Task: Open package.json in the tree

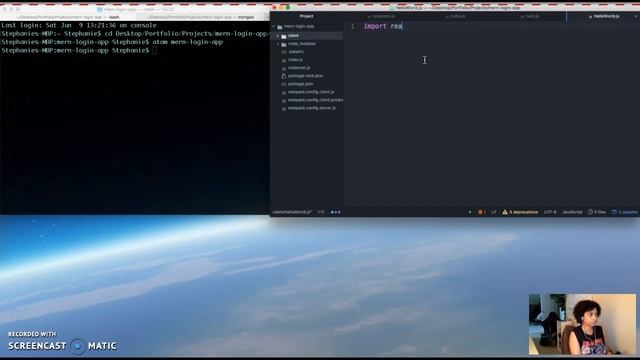Action: coord(300,84)
